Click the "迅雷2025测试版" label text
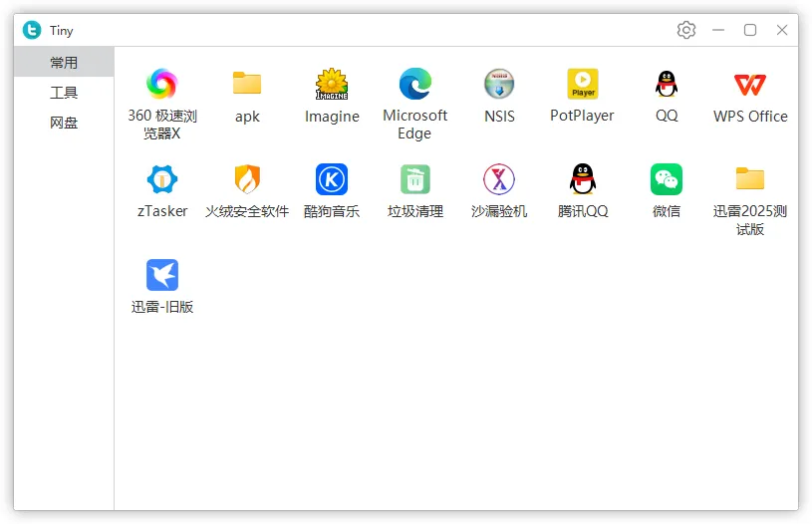Screen dimensions: 812x524 coord(750,220)
